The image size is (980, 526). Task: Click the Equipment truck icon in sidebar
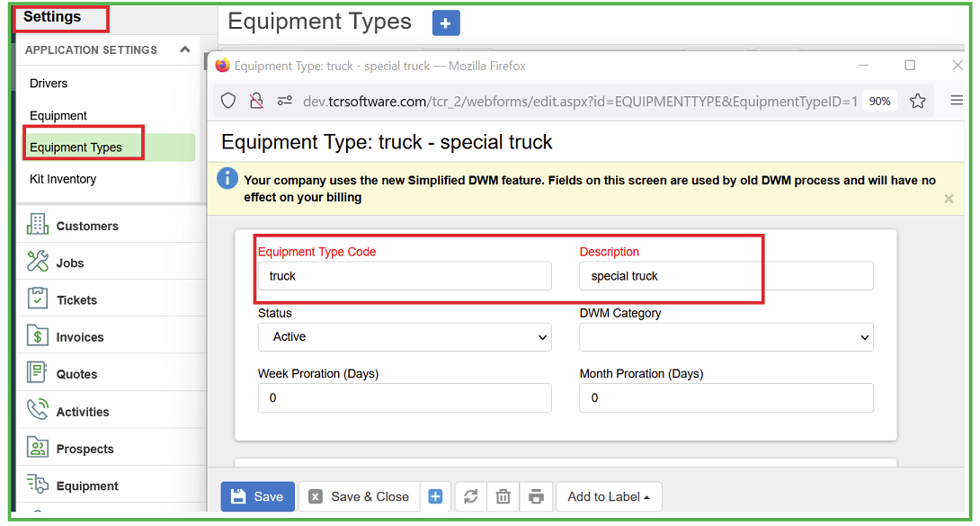click(x=38, y=484)
